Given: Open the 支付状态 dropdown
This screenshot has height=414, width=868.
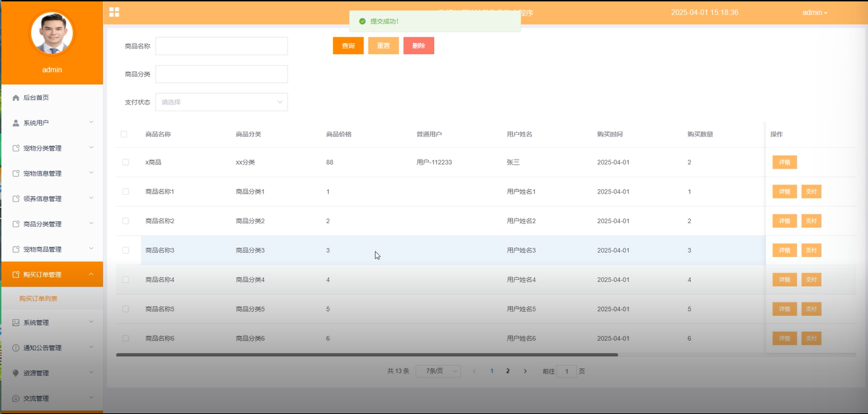Looking at the screenshot, I should [221, 102].
